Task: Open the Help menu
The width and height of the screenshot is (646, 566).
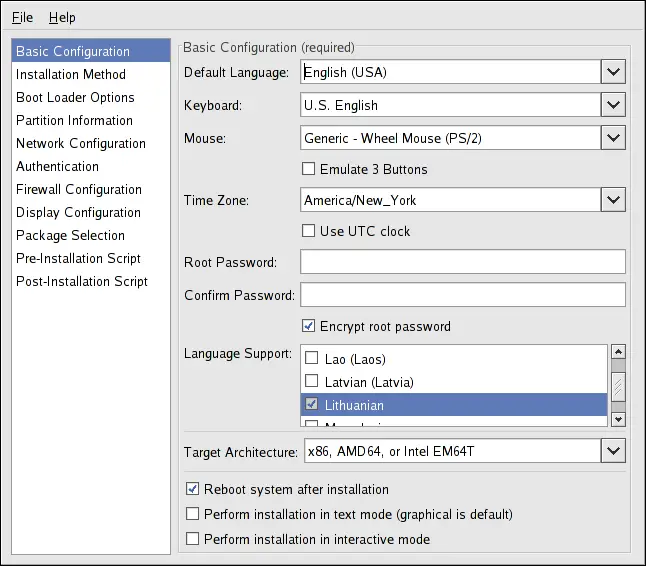Action: pos(62,18)
